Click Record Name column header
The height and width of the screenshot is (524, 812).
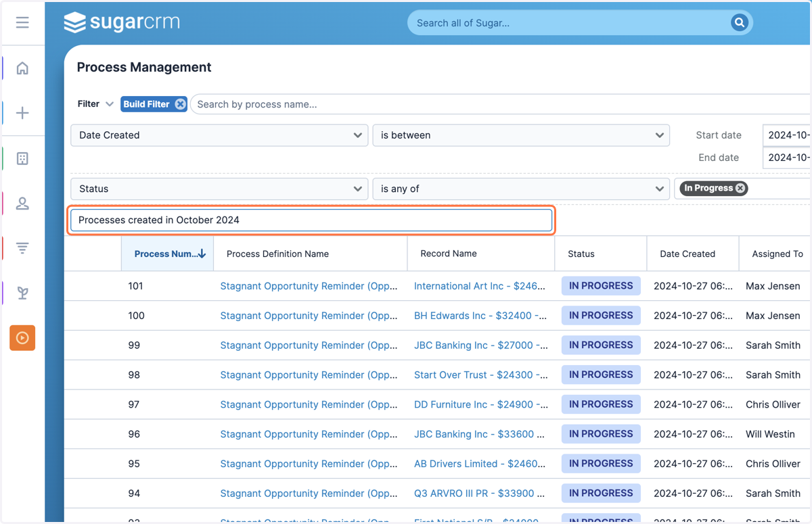pyautogui.click(x=449, y=254)
